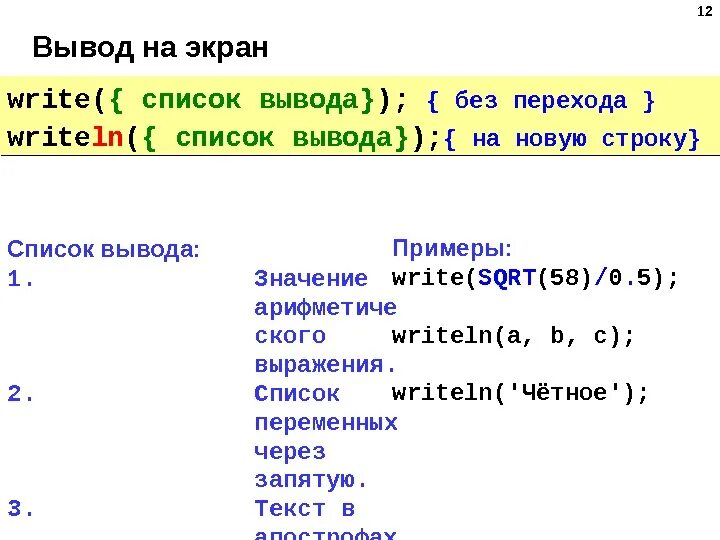Click the example 'write(SQRT(58)/0.5);'
The width and height of the screenshot is (720, 540).
[535, 278]
